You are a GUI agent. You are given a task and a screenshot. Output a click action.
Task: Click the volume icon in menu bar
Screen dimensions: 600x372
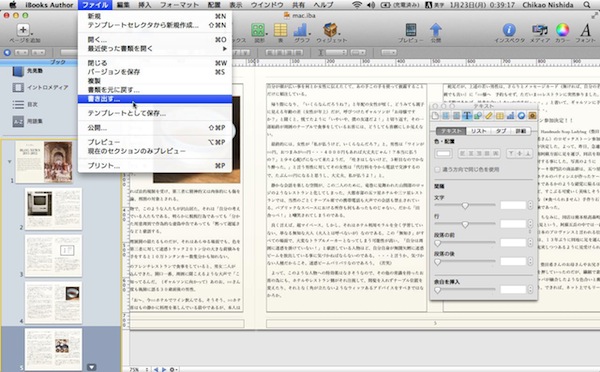coord(371,5)
